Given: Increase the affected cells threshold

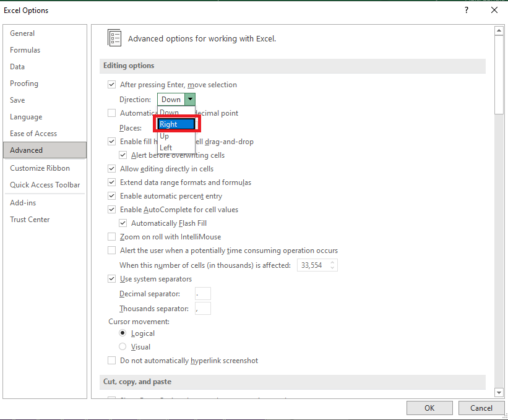Looking at the screenshot, I should pos(332,263).
